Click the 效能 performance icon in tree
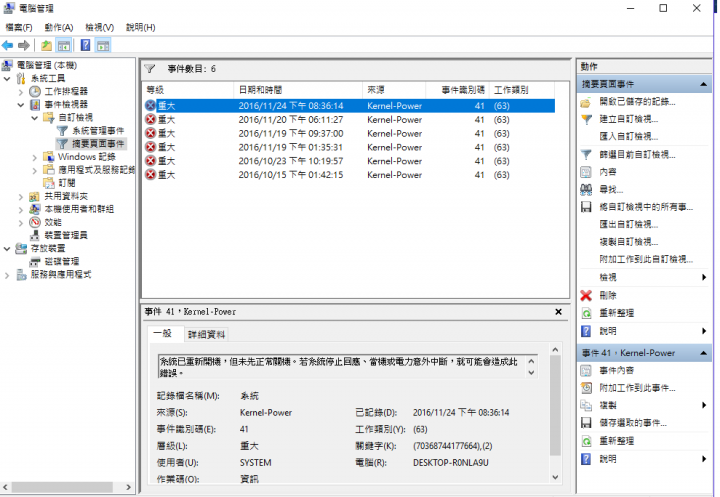 tap(35, 222)
